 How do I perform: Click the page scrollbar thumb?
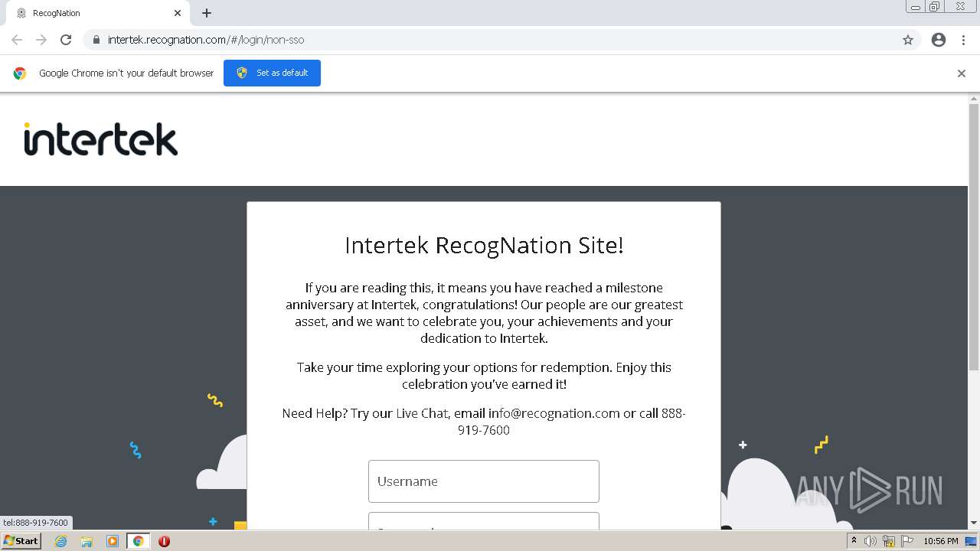(974, 237)
